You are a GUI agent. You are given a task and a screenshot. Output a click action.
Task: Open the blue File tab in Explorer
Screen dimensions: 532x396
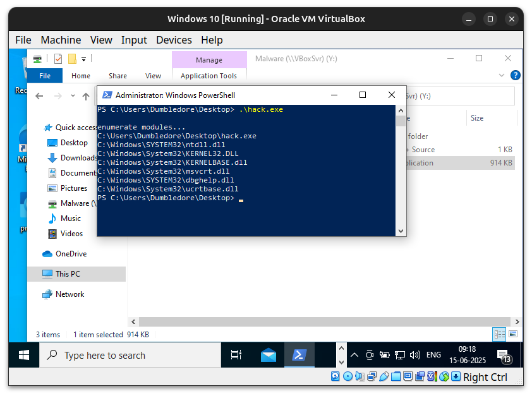click(45, 76)
